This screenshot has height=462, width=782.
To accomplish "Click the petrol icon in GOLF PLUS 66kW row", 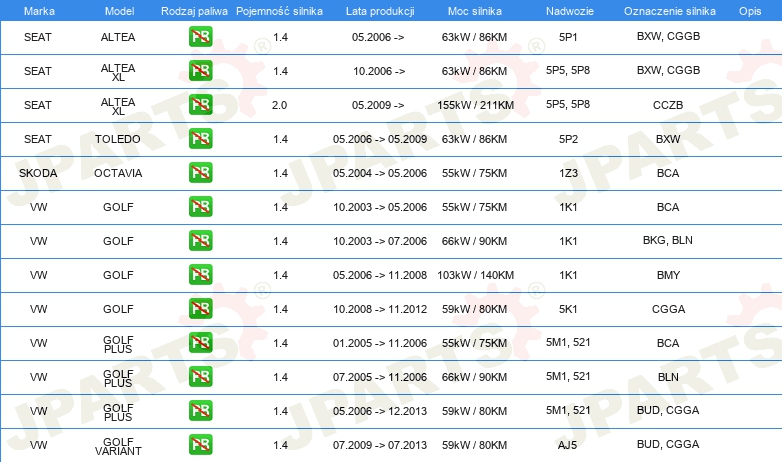I will (x=200, y=377).
